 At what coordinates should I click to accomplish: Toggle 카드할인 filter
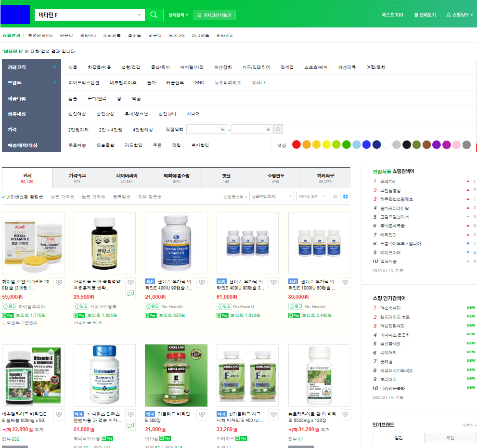pyautogui.click(x=133, y=145)
